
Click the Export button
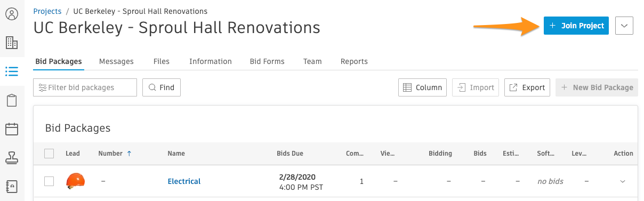pyautogui.click(x=527, y=87)
